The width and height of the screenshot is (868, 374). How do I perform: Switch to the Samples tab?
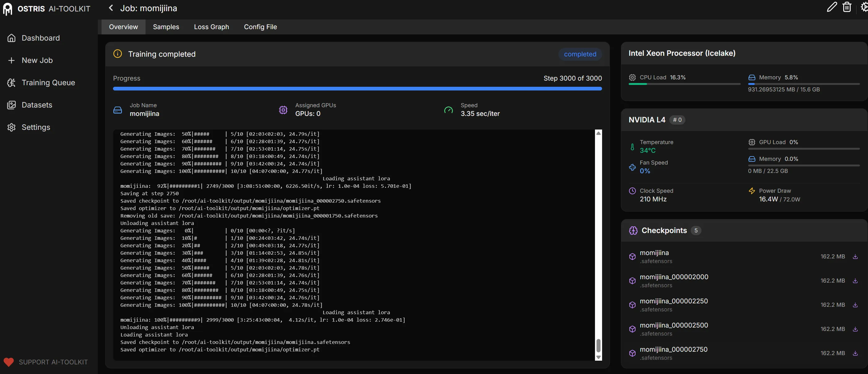(x=166, y=27)
